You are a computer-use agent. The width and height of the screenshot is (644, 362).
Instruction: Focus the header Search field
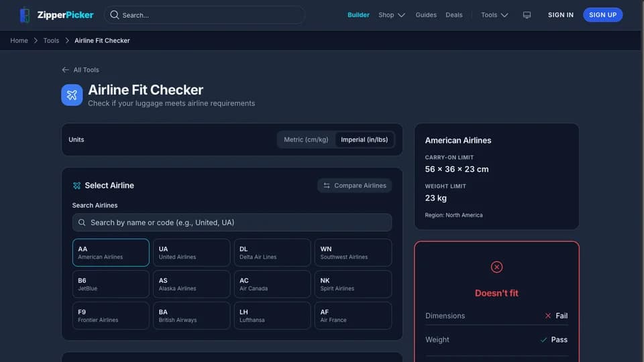(205, 15)
